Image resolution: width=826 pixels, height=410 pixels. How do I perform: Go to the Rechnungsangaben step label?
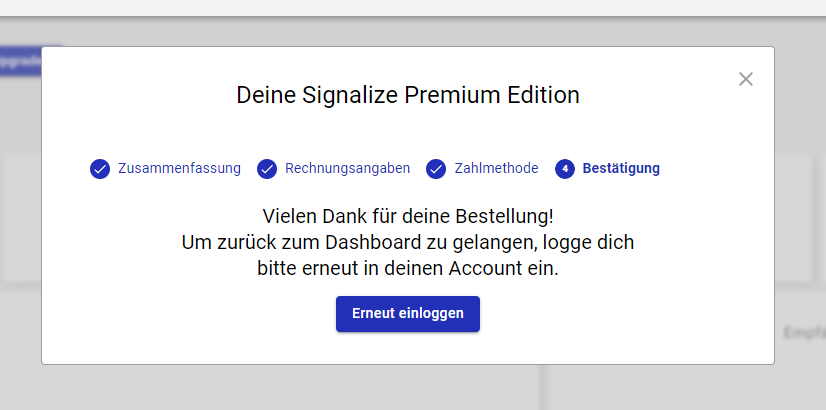[x=347, y=168]
